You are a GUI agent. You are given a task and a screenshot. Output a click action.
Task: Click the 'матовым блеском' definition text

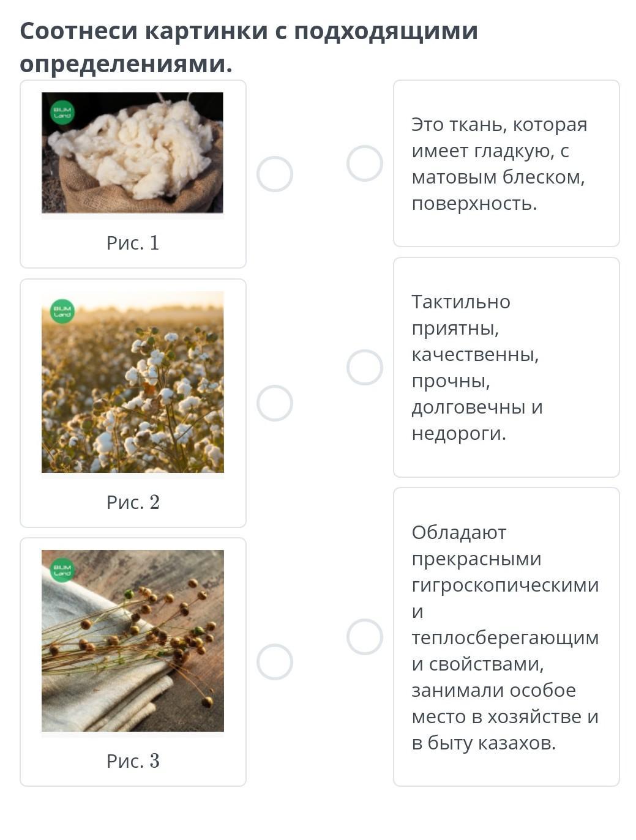coord(498,177)
